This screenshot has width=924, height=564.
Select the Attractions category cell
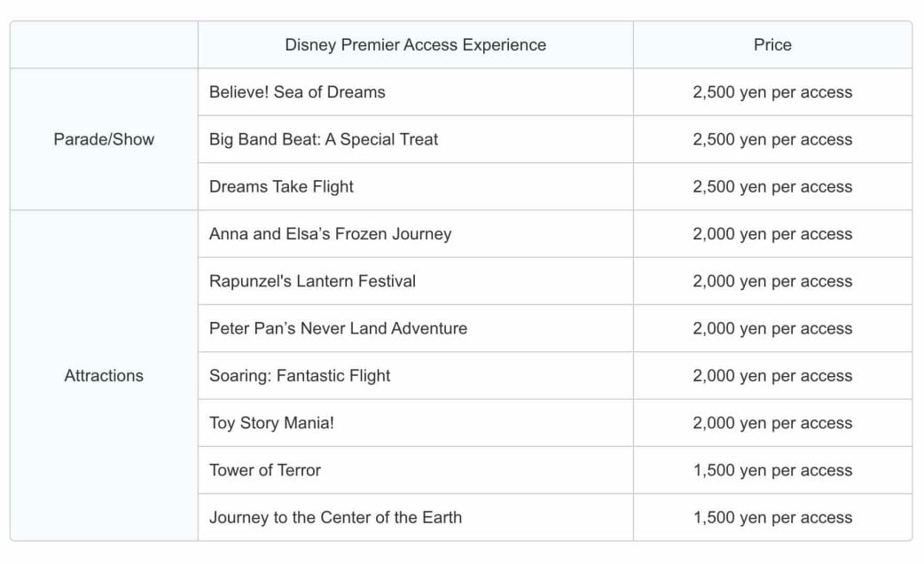(x=104, y=376)
